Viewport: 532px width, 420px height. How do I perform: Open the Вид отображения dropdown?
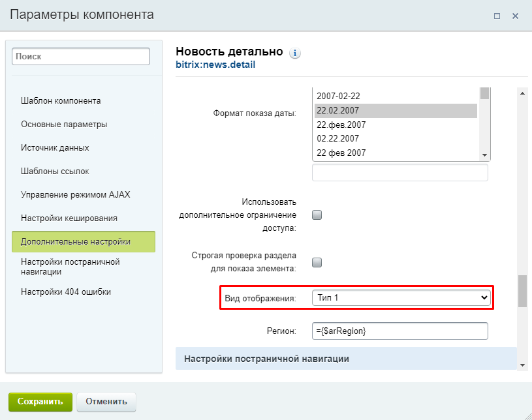point(401,297)
